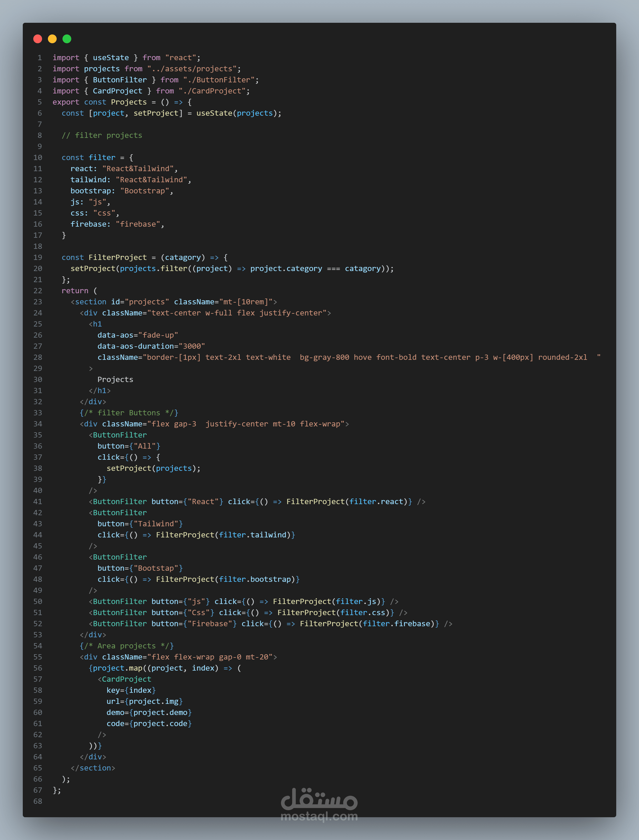Click the string "React" on line 41
Viewport: 639px width, 840px height.
[203, 501]
